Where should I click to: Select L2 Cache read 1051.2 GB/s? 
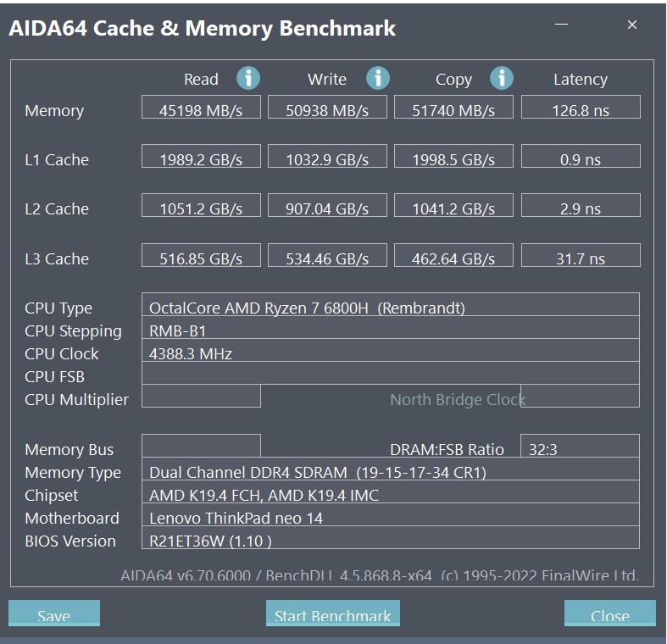pos(201,205)
